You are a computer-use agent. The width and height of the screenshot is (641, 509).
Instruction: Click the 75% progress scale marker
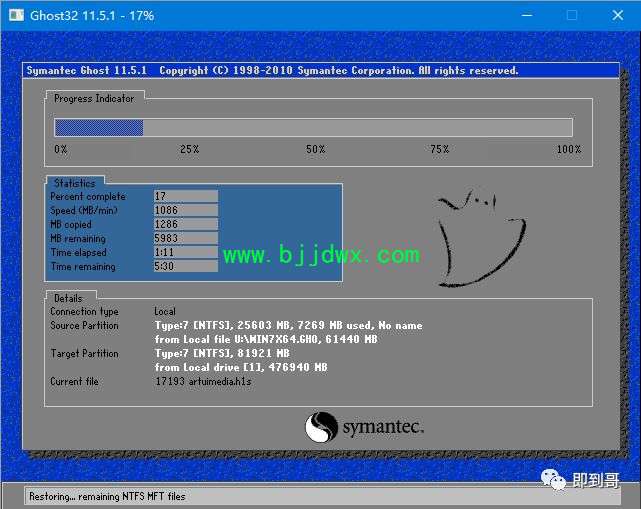tap(439, 149)
